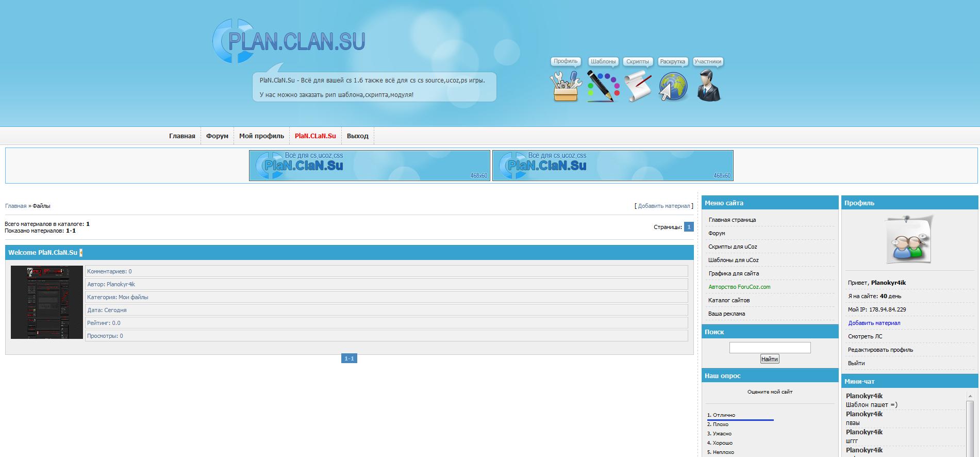980x457 pixels.
Task: Choose poll option 3. Ужасно
Action: [x=719, y=434]
